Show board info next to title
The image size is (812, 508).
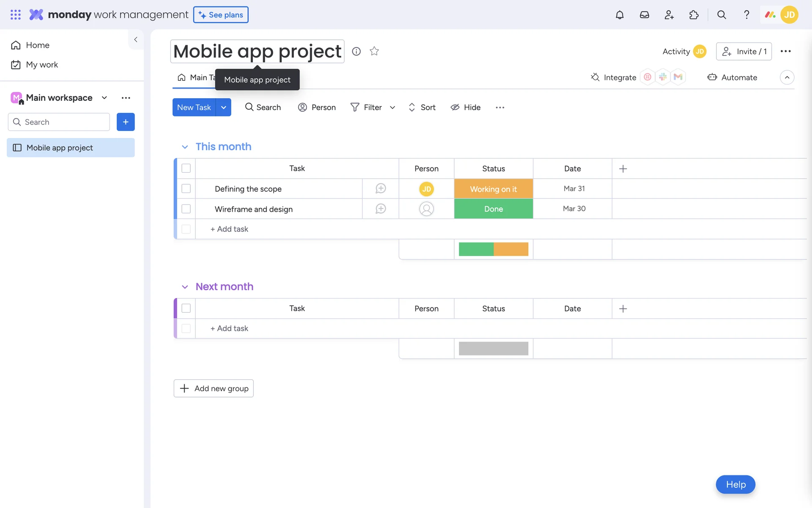[356, 51]
